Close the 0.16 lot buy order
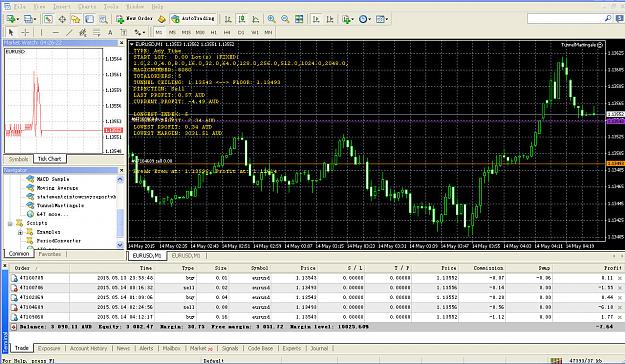625x364 pixels. click(620, 317)
